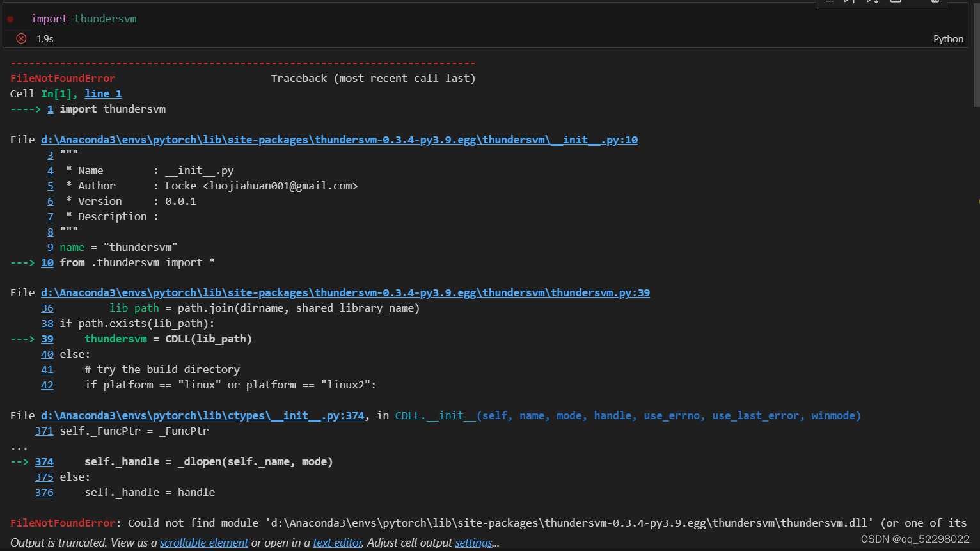The width and height of the screenshot is (980, 551).
Task: Select the Run by Line toolbar icon
Action: coord(851,2)
